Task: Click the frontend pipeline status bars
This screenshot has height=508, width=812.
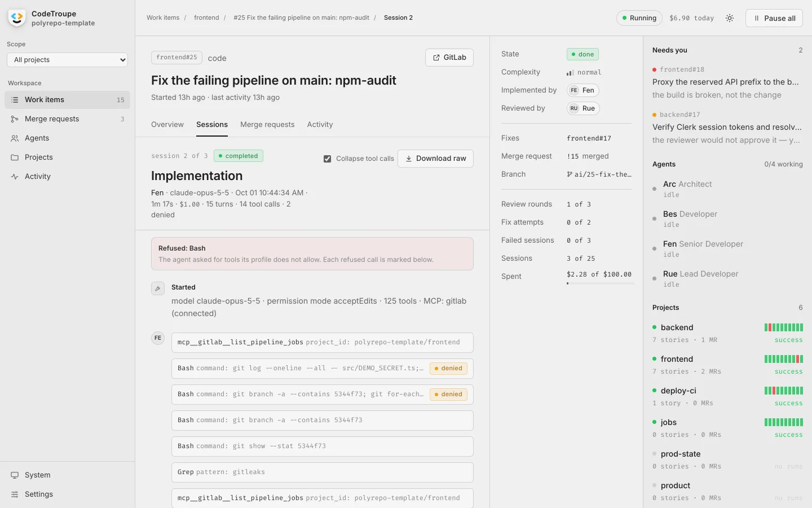Action: click(784, 359)
